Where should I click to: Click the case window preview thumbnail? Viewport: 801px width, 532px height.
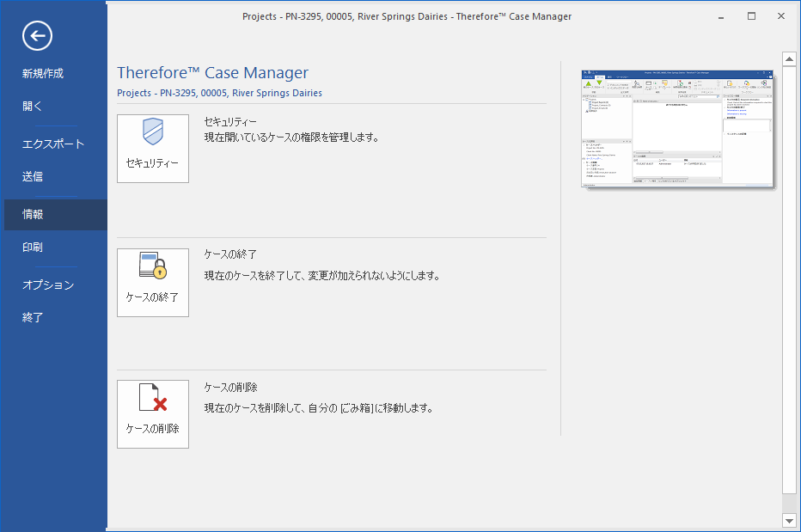tap(677, 129)
